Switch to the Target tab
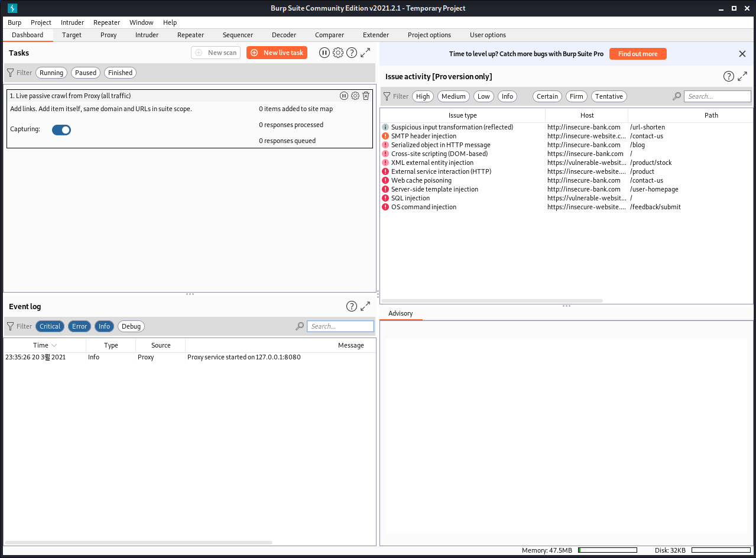 click(x=72, y=35)
